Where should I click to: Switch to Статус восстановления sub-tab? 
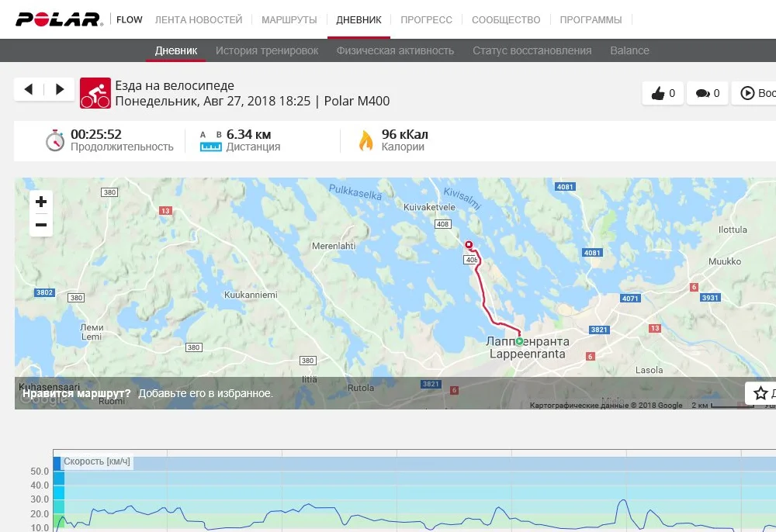click(532, 50)
